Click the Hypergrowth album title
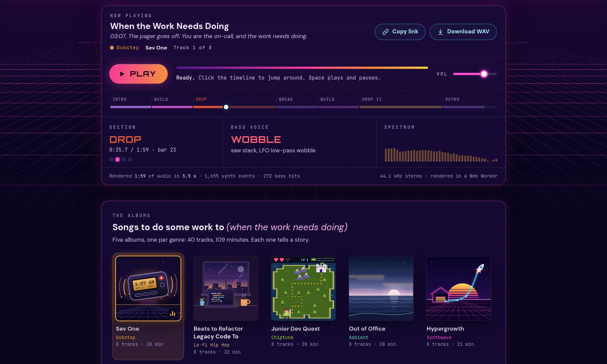 (x=445, y=329)
